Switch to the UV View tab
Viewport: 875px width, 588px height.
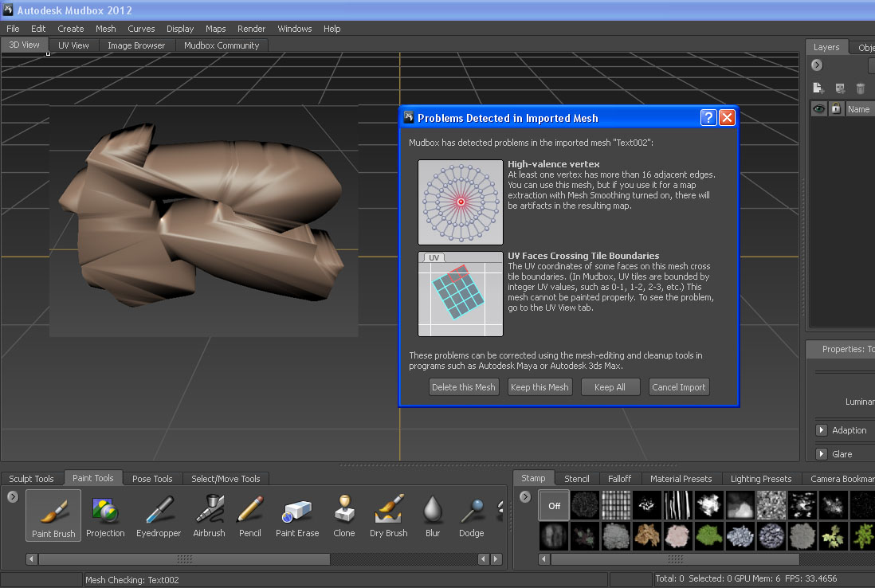tap(73, 45)
